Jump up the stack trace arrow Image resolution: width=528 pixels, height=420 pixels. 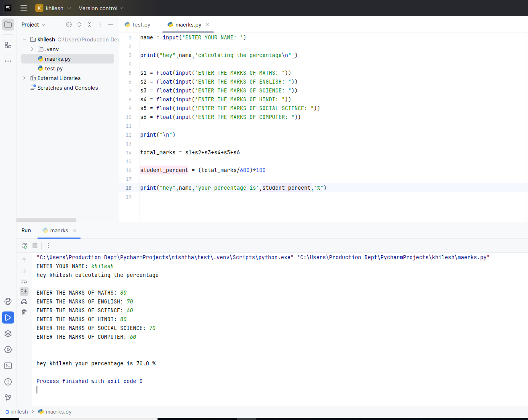(x=24, y=260)
